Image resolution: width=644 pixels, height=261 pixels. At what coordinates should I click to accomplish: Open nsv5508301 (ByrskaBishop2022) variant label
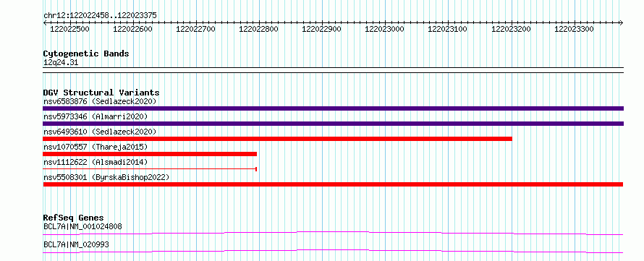click(x=106, y=177)
